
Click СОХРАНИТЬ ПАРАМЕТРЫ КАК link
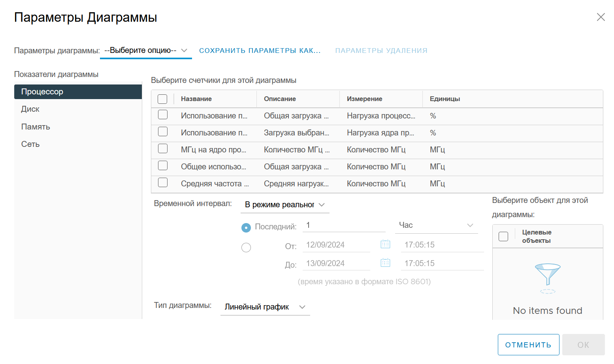pos(260,51)
